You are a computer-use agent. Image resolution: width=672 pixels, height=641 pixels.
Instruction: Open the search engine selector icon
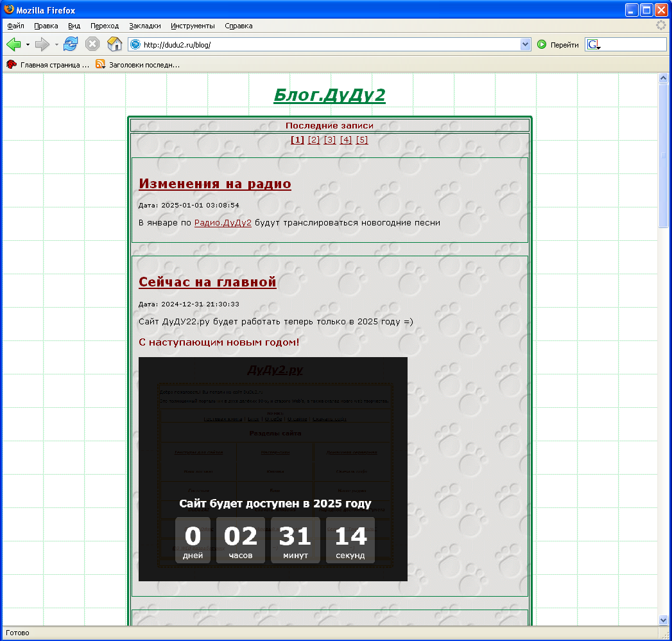593,45
